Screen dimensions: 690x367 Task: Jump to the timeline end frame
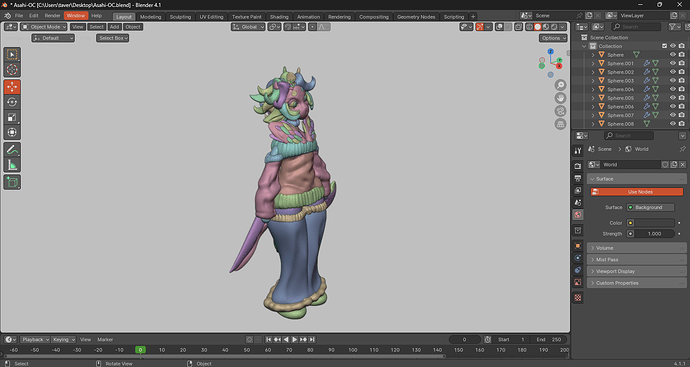(312, 339)
